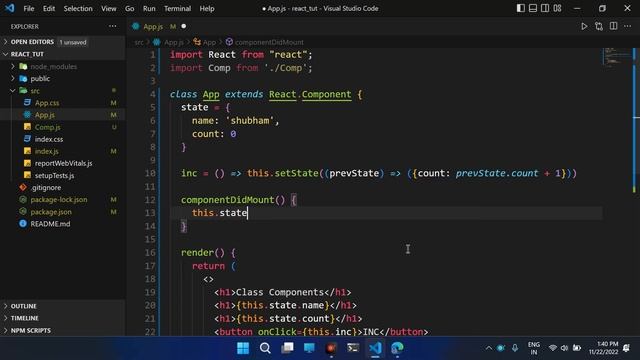Open App.css in the explorer
Viewport: 640px width, 360px height.
pyautogui.click(x=47, y=103)
